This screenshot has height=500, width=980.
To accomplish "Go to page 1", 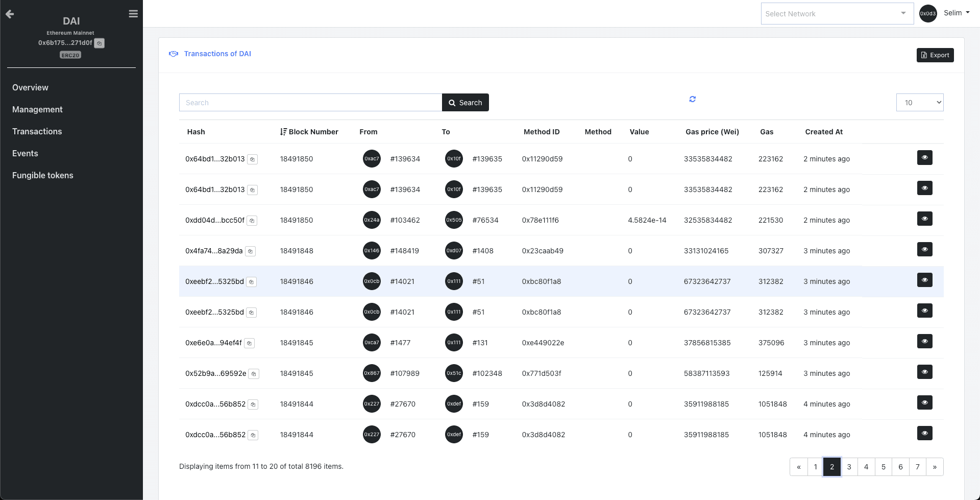I will [x=815, y=467].
